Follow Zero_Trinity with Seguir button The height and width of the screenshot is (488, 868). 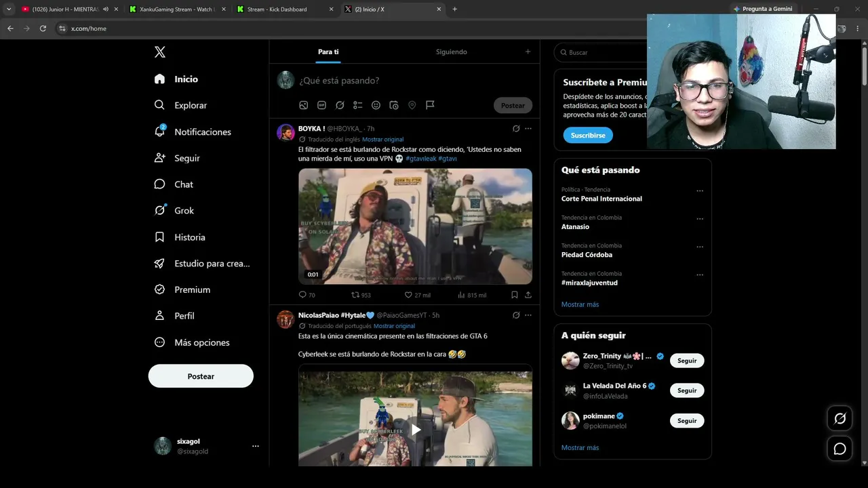(687, 361)
